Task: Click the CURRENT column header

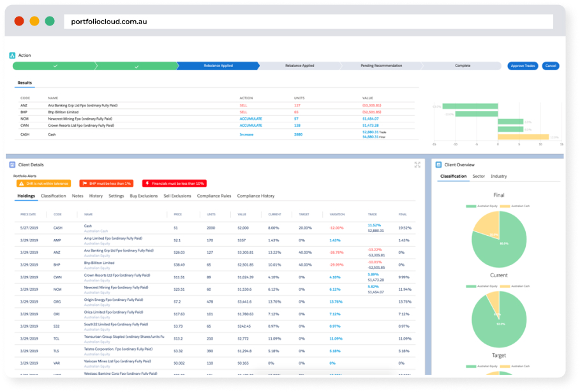Action: tap(274, 214)
